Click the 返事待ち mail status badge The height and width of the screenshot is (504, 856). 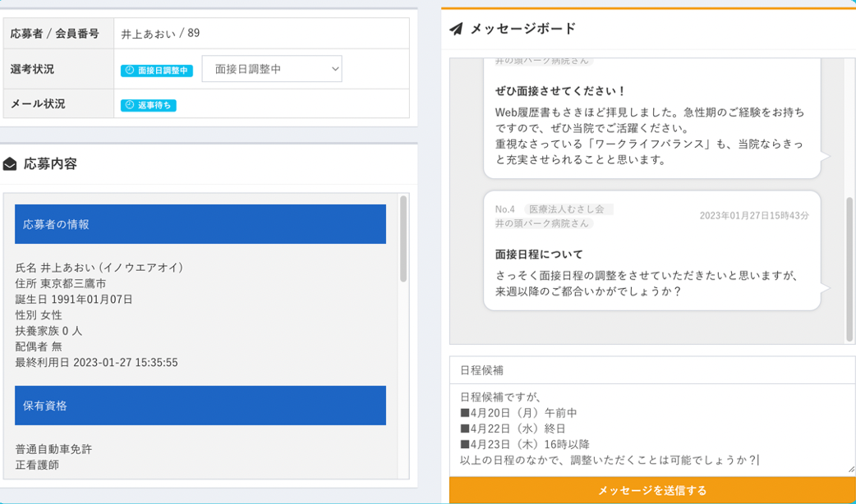(x=149, y=105)
